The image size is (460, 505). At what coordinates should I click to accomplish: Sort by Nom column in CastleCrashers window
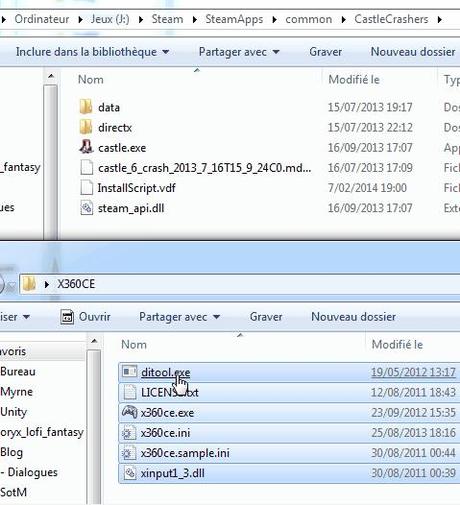tap(91, 80)
